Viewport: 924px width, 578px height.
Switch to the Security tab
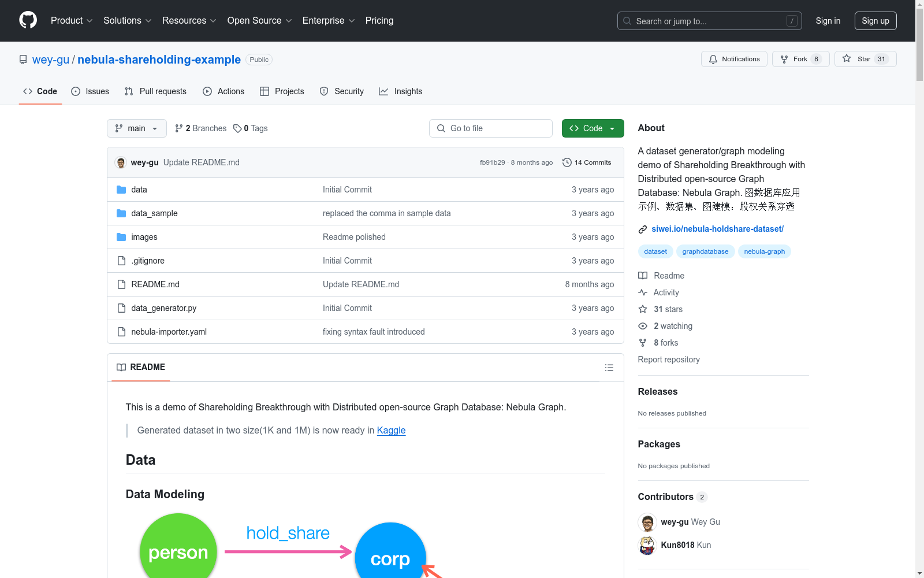point(342,91)
